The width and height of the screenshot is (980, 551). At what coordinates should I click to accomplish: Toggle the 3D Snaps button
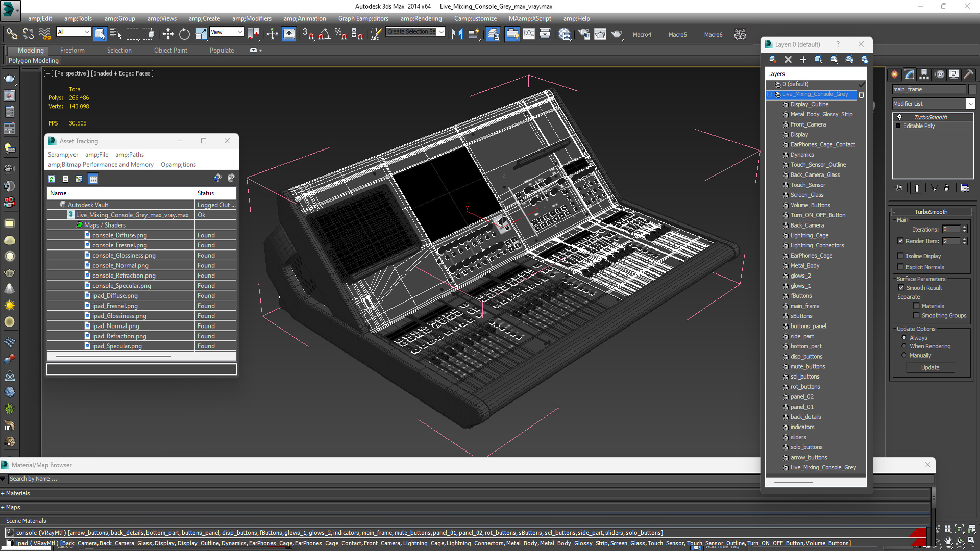coord(308,34)
